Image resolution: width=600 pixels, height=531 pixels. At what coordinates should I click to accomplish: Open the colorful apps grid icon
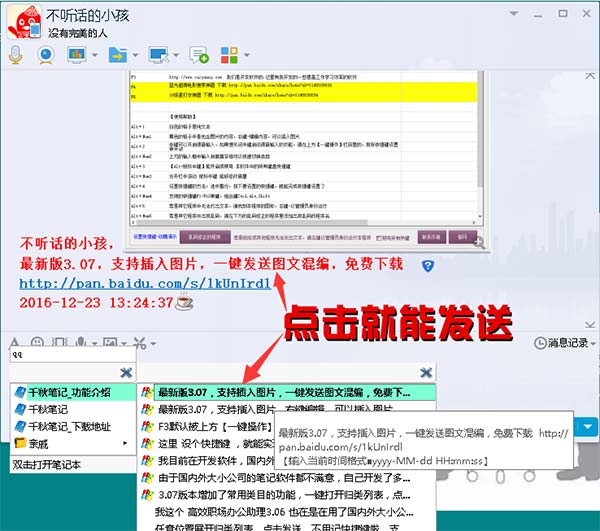[230, 55]
